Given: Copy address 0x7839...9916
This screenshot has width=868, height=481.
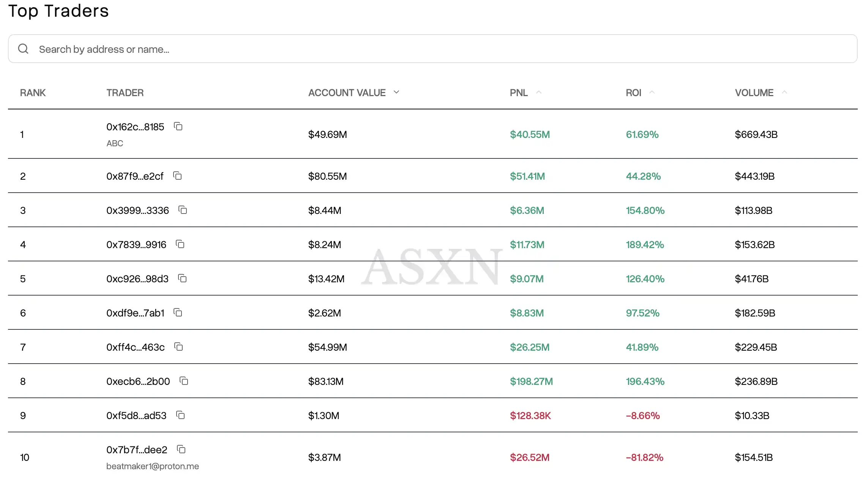Looking at the screenshot, I should [x=180, y=244].
